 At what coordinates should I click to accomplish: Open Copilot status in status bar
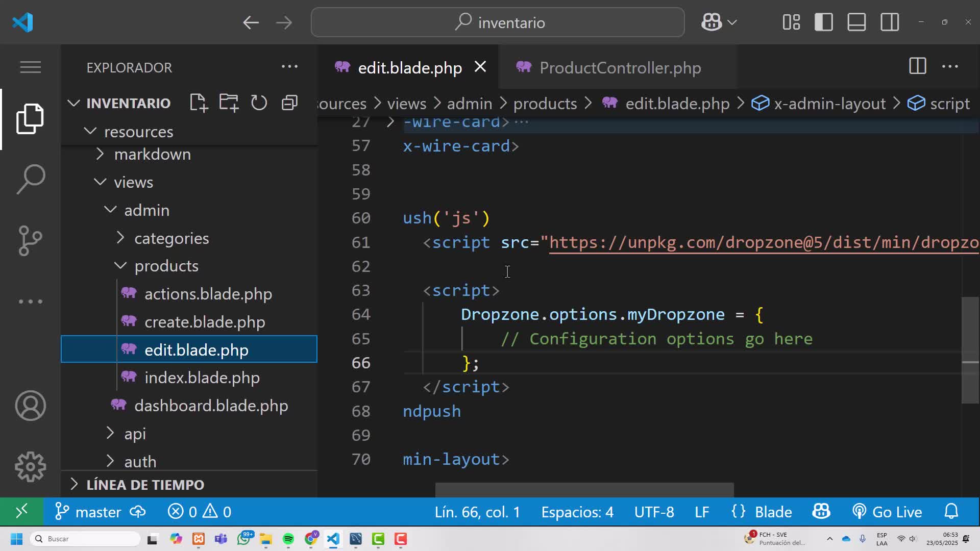pos(821,512)
